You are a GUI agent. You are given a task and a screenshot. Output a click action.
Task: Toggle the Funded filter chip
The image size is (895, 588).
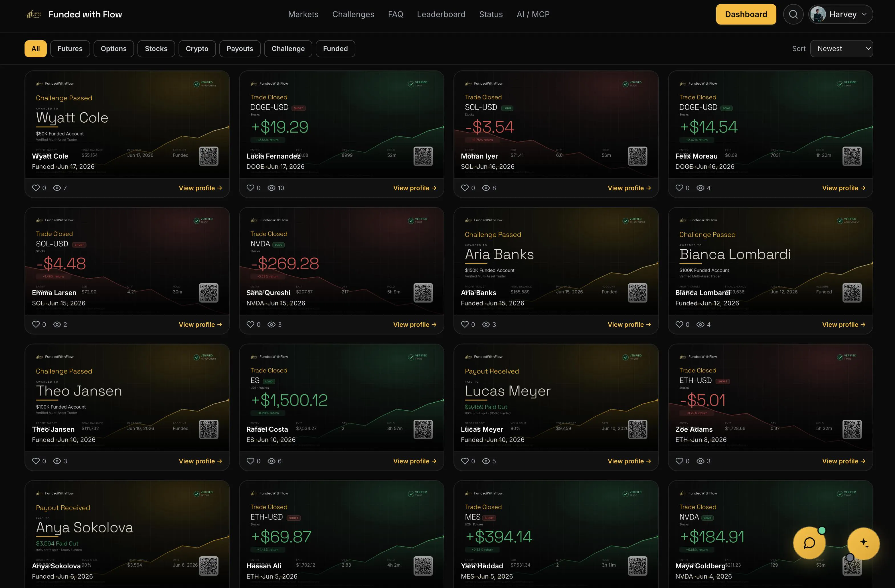point(335,48)
